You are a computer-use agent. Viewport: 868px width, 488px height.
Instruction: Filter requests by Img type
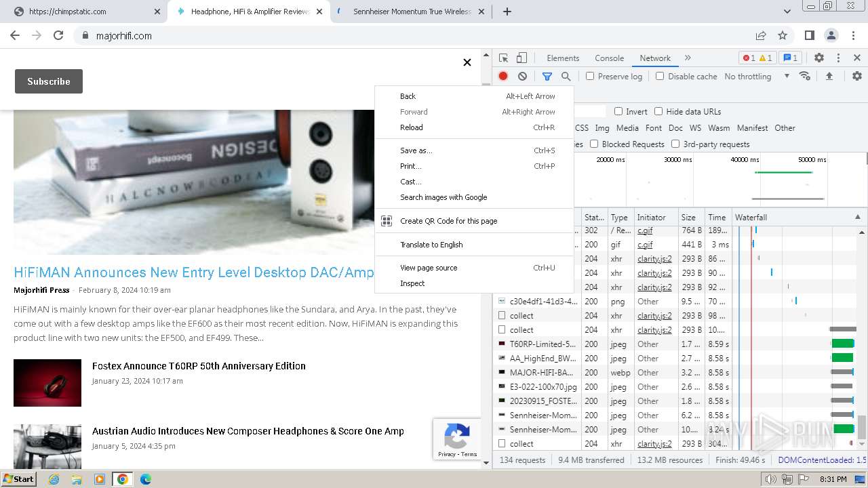point(602,128)
